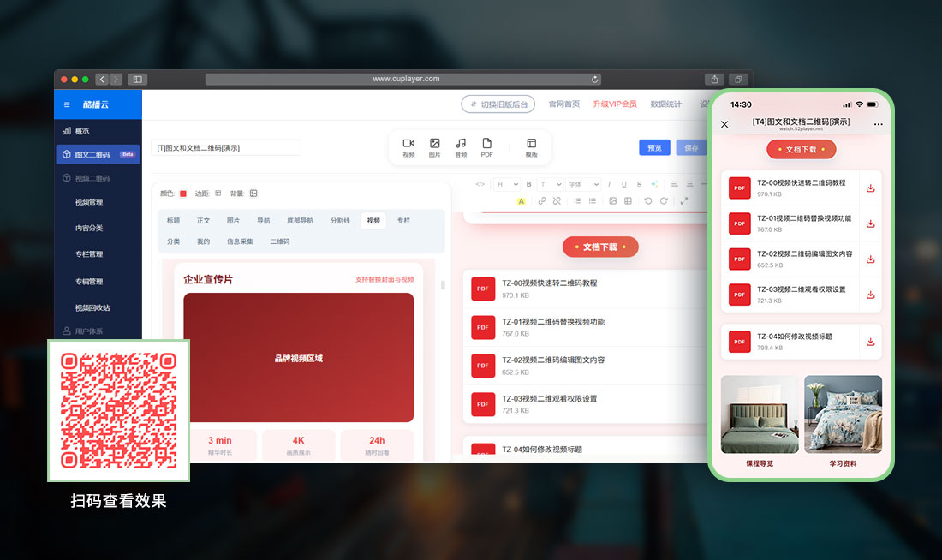Open 内容分类 in the sidebar

(89, 229)
